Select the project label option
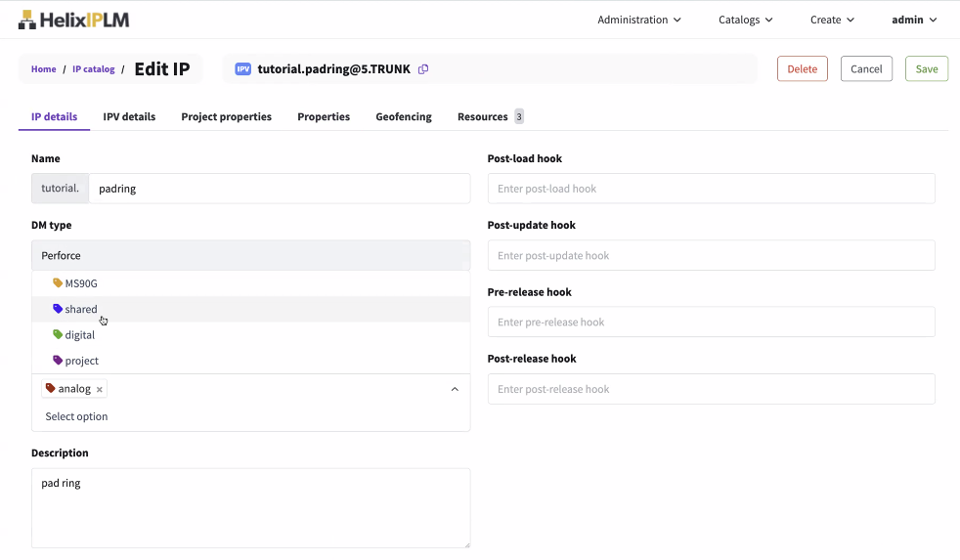 [x=81, y=361]
